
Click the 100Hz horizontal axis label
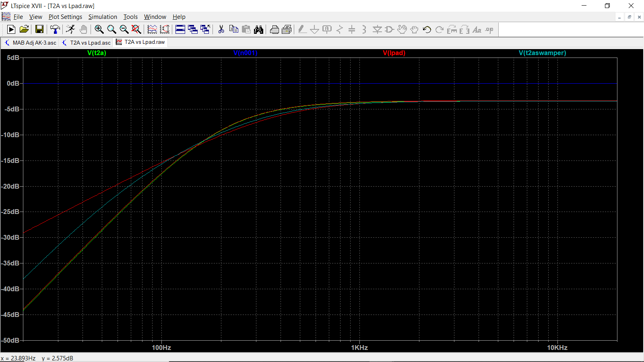pos(161,348)
